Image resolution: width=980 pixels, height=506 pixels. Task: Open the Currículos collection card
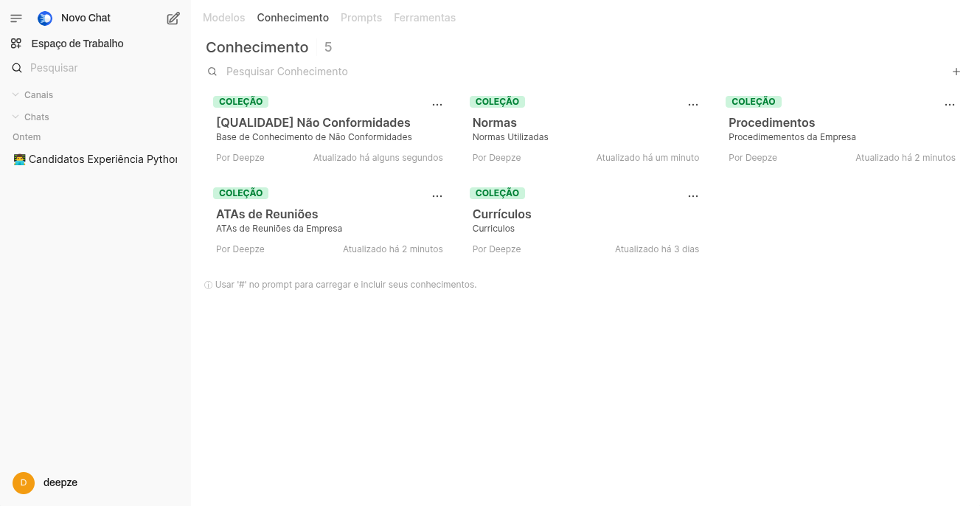(501, 215)
